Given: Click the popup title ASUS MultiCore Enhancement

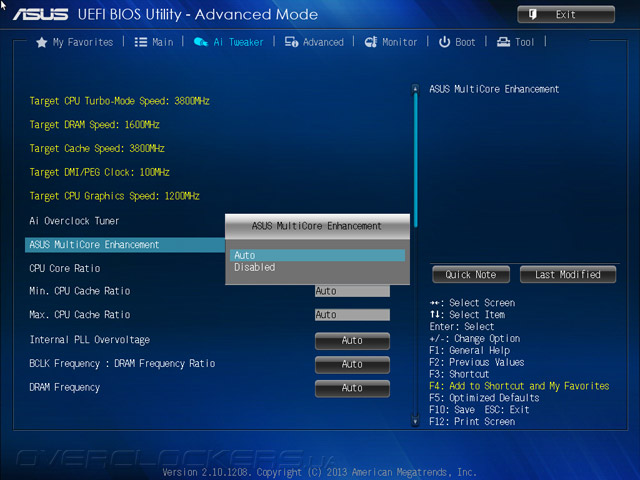Looking at the screenshot, I should click(317, 226).
